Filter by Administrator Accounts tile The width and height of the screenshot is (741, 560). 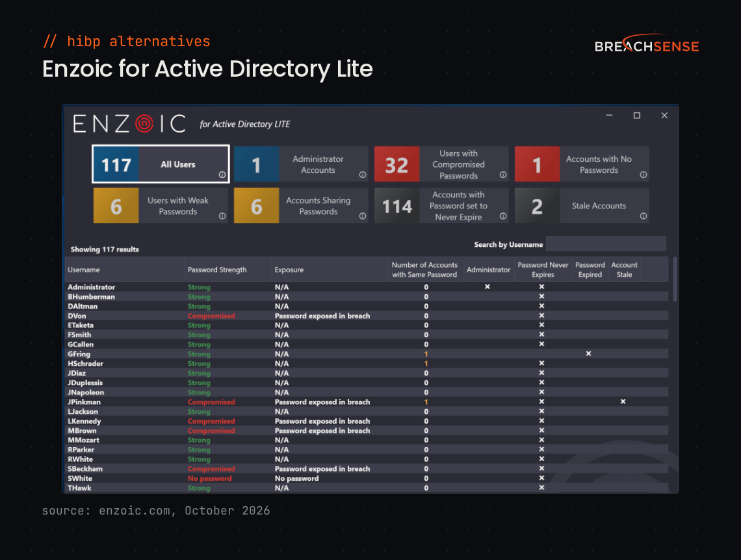[301, 164]
